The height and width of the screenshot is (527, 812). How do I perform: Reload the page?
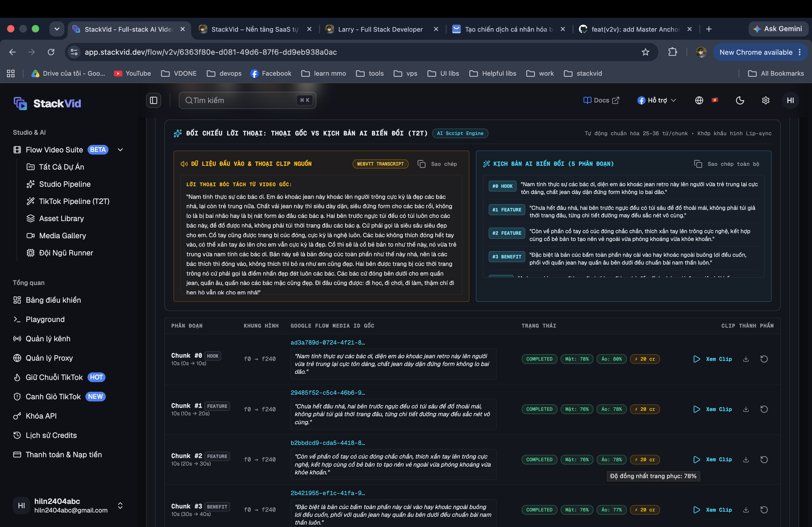tap(51, 52)
